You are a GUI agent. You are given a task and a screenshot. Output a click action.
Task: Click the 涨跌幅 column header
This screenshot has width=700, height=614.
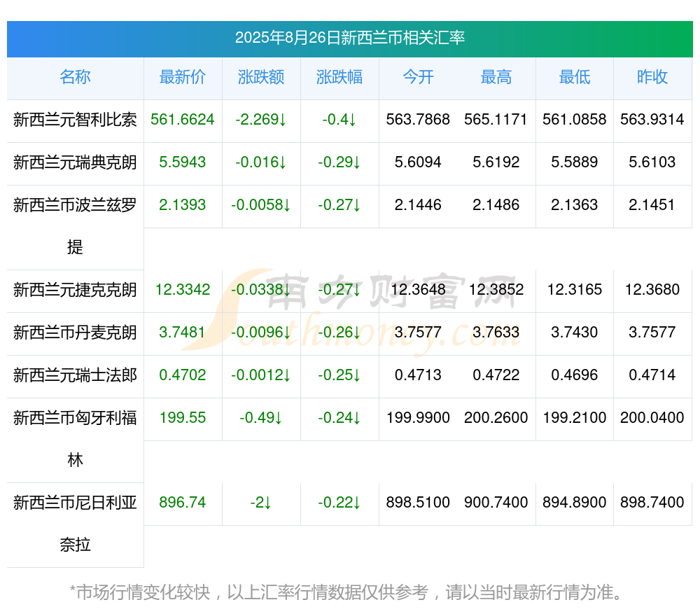point(339,77)
